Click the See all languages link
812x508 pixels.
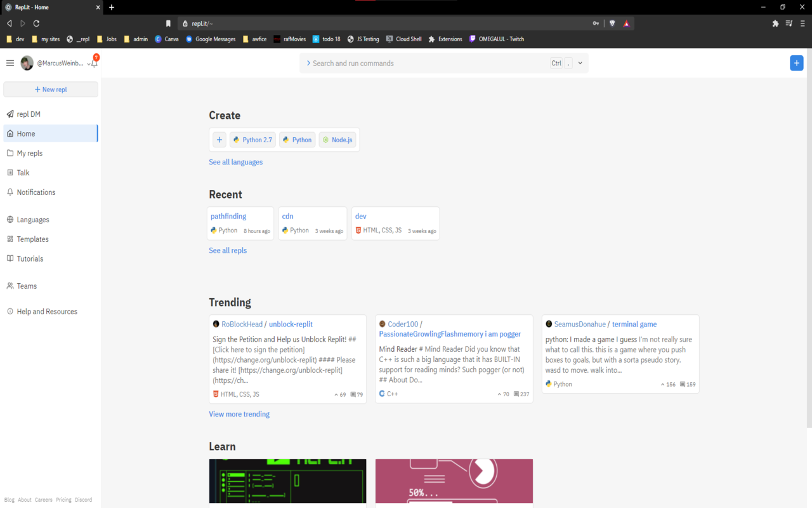click(235, 162)
